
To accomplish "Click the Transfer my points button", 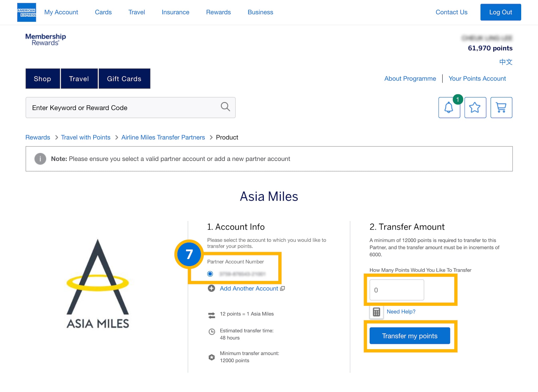I will coord(410,336).
